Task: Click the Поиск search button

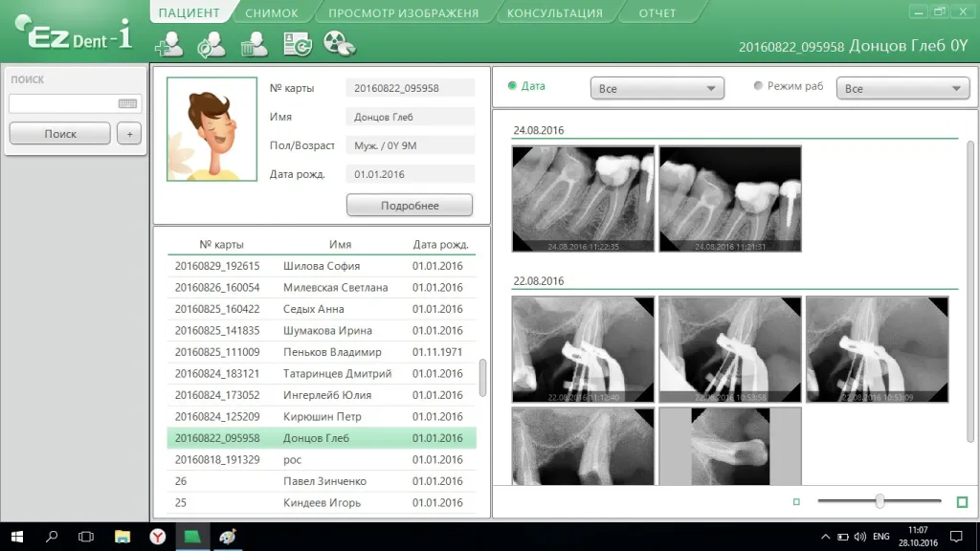Action: tap(60, 134)
